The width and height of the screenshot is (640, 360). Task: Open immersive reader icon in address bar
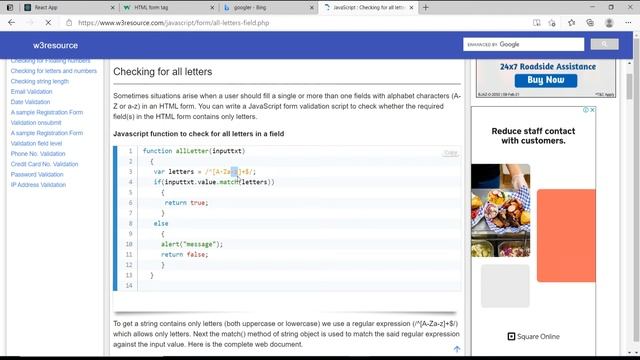coord(537,23)
